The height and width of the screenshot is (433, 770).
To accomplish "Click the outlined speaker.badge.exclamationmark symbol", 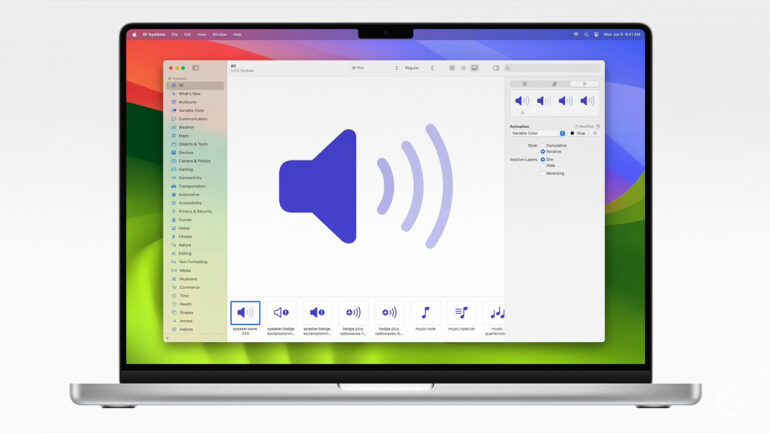I will 281,313.
